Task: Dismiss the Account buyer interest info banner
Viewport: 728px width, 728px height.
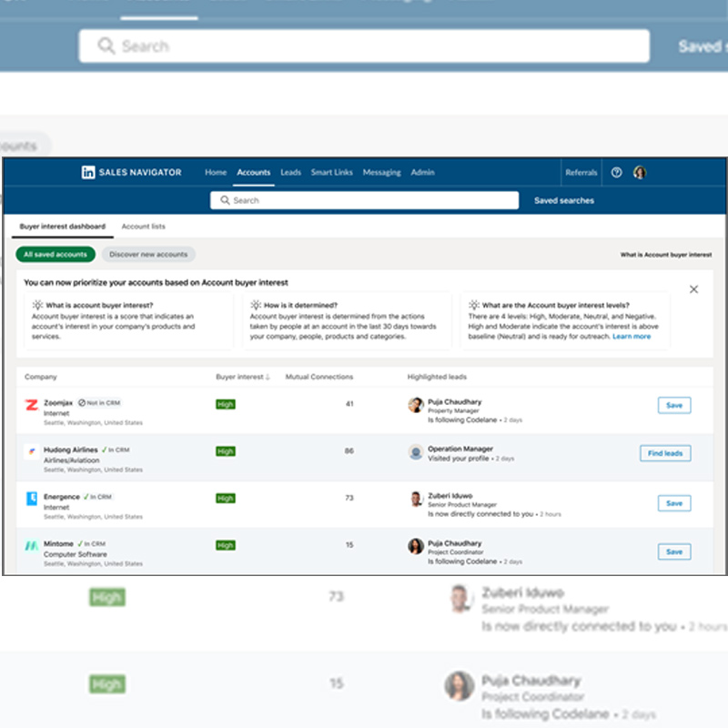Action: pos(693,288)
